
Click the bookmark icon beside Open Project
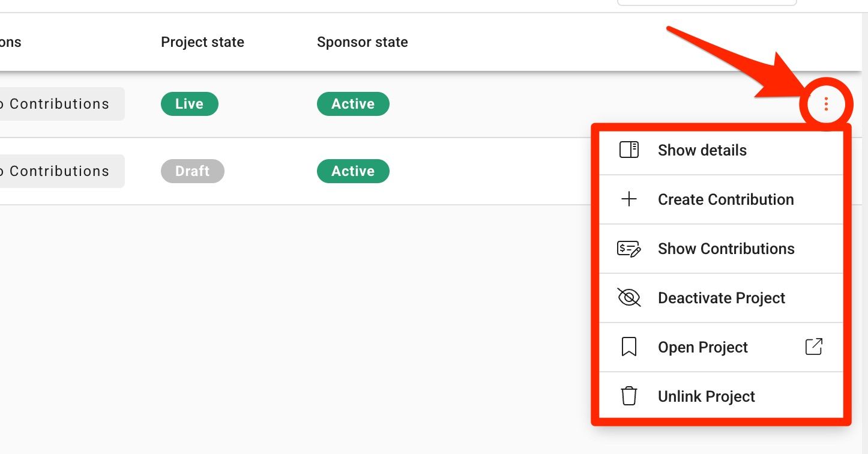pyautogui.click(x=628, y=347)
